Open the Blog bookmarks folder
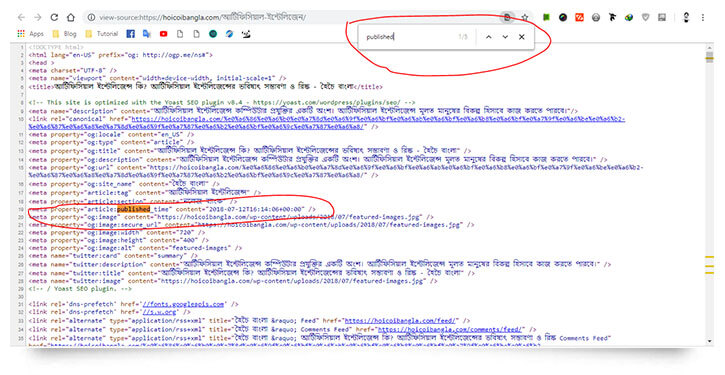The height and width of the screenshot is (375, 725). click(x=64, y=34)
